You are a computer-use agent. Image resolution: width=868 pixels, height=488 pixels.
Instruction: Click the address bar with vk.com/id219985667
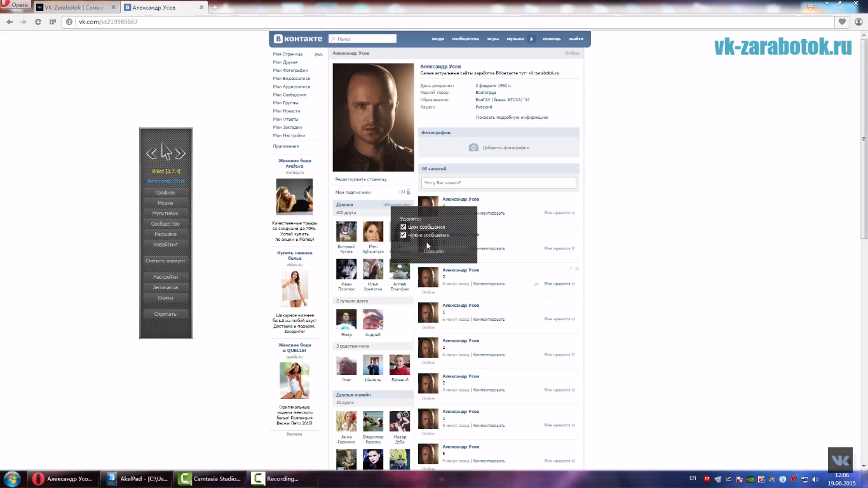(448, 22)
